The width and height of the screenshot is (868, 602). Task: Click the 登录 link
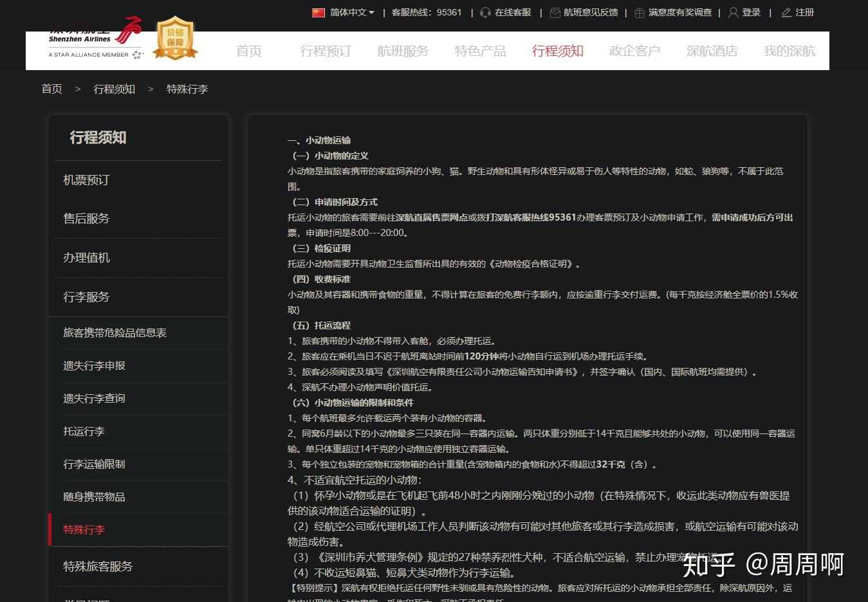click(x=752, y=12)
